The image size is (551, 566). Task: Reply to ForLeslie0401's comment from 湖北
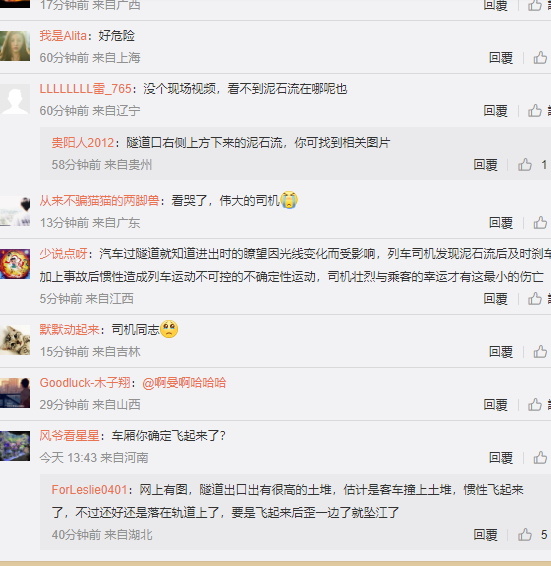(485, 535)
